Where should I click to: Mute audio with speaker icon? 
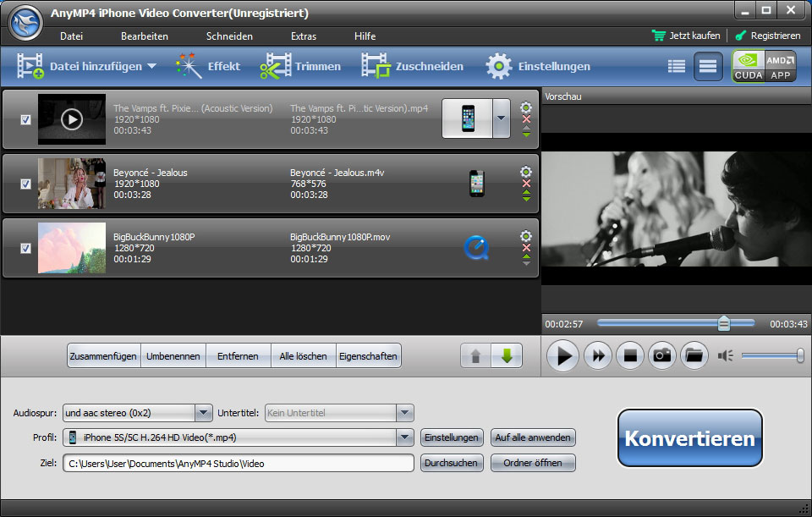[725, 356]
